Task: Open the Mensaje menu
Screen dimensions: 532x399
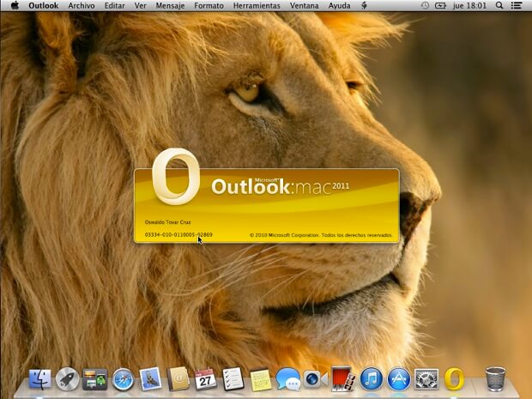Action: click(x=170, y=6)
